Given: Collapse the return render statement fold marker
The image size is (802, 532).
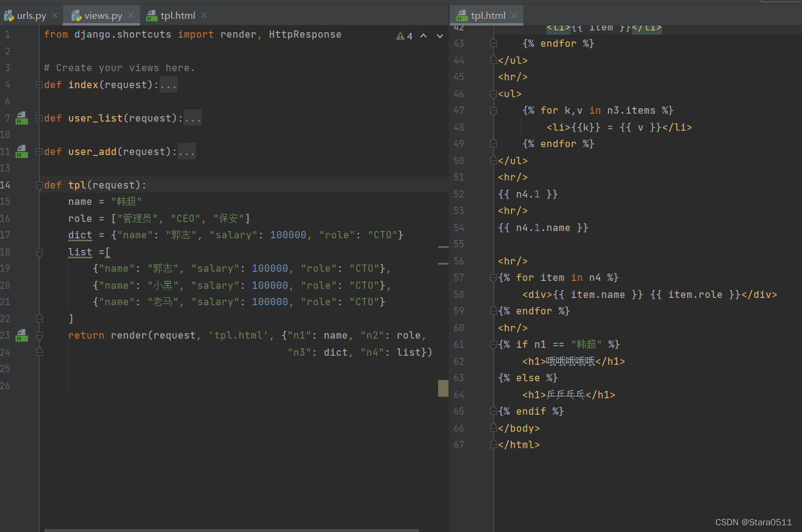Looking at the screenshot, I should (x=39, y=335).
